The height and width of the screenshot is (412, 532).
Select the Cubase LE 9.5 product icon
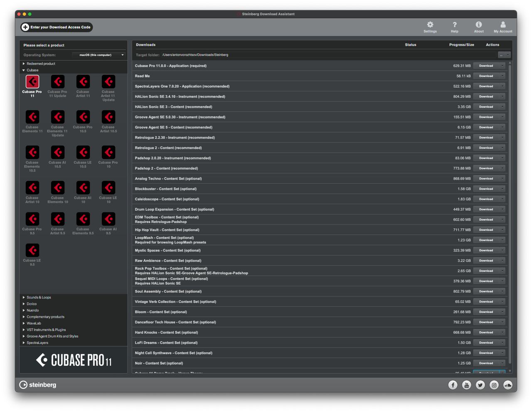click(32, 250)
